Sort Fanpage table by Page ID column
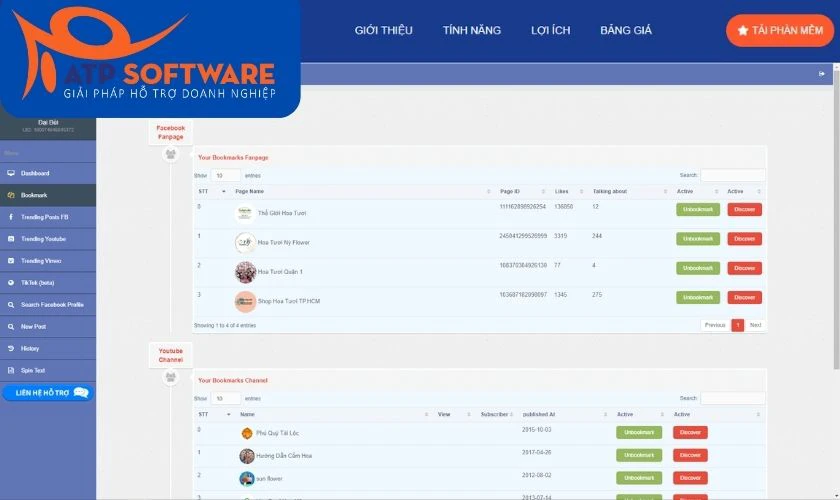Image resolution: width=840 pixels, height=500 pixels. [522, 191]
